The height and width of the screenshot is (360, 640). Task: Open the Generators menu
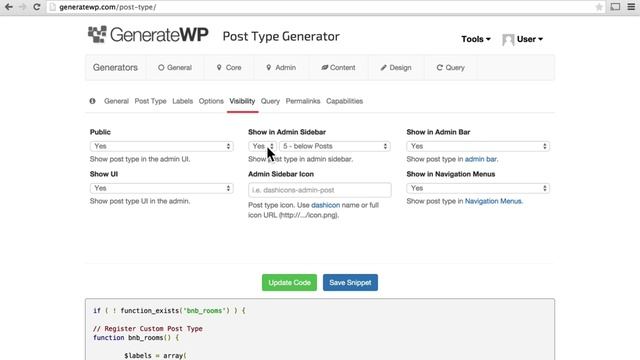click(x=115, y=67)
